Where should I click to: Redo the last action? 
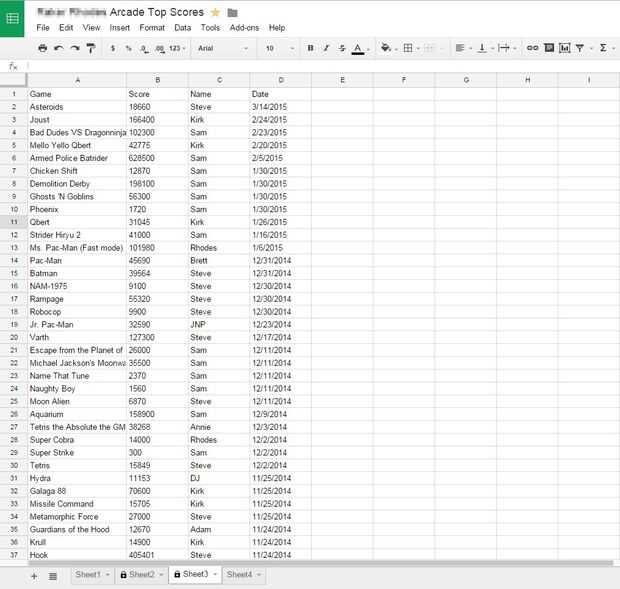[x=75, y=48]
